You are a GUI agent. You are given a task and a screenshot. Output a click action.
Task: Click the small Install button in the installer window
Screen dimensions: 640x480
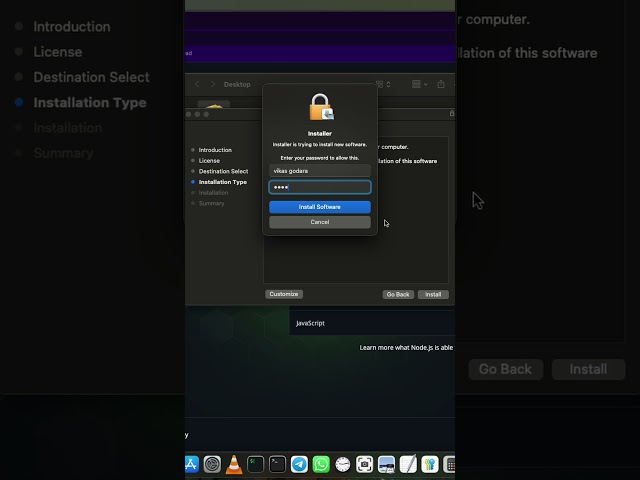(433, 294)
